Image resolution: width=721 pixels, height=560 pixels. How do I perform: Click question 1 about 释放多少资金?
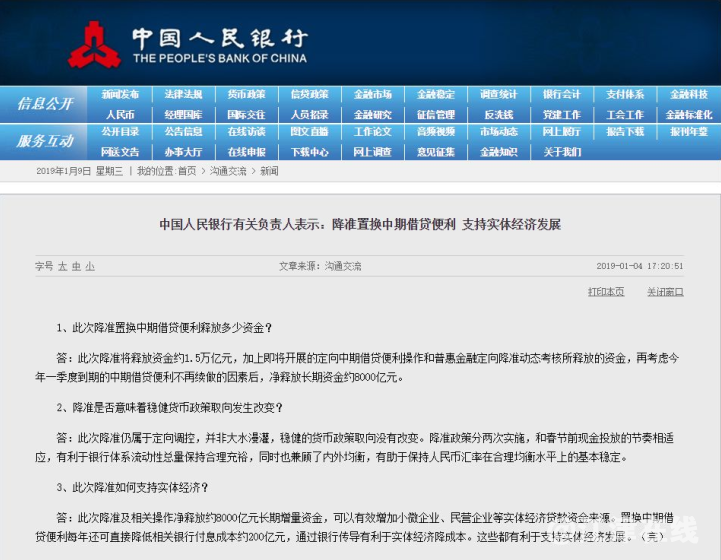click(x=164, y=328)
